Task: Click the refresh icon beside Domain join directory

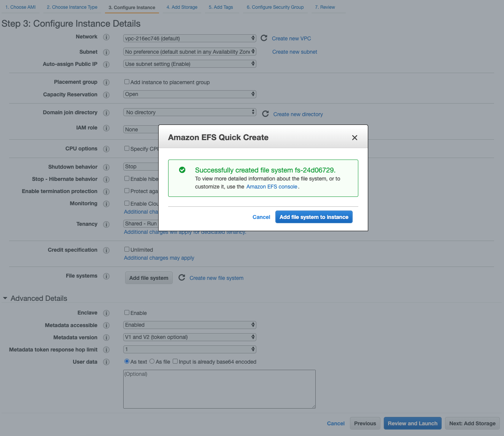Action: point(265,113)
